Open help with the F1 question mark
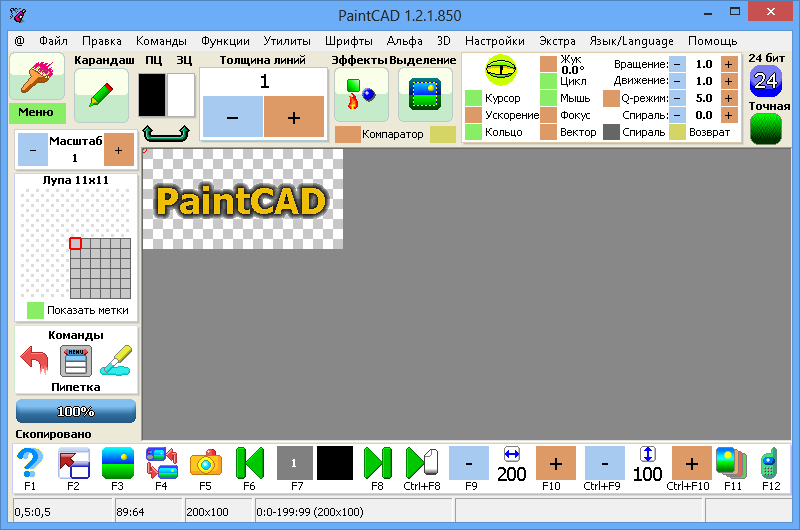 tap(30, 463)
